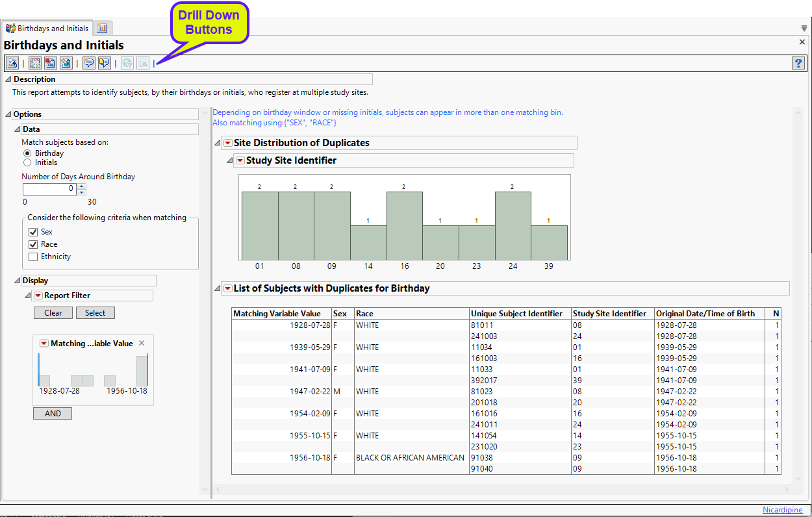The width and height of the screenshot is (812, 517).
Task: Click the table with magnifier drill down icon
Action: [x=35, y=63]
